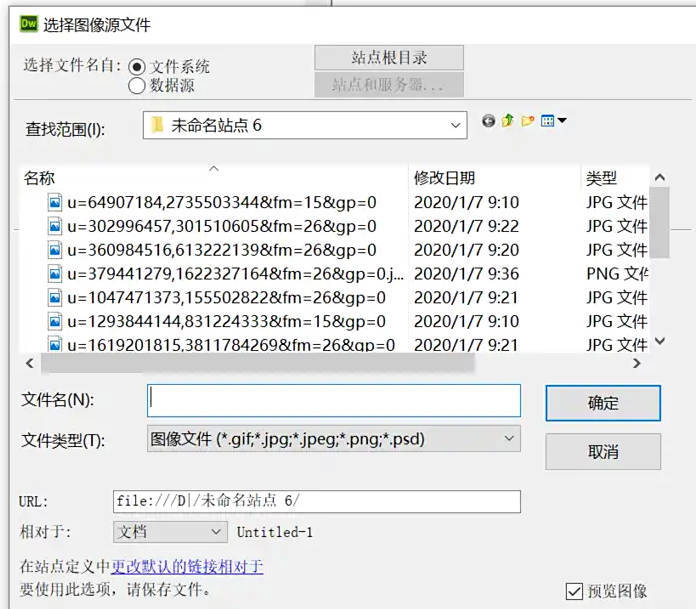Click the scroll up arrow of file list
The image size is (696, 609).
point(660,178)
